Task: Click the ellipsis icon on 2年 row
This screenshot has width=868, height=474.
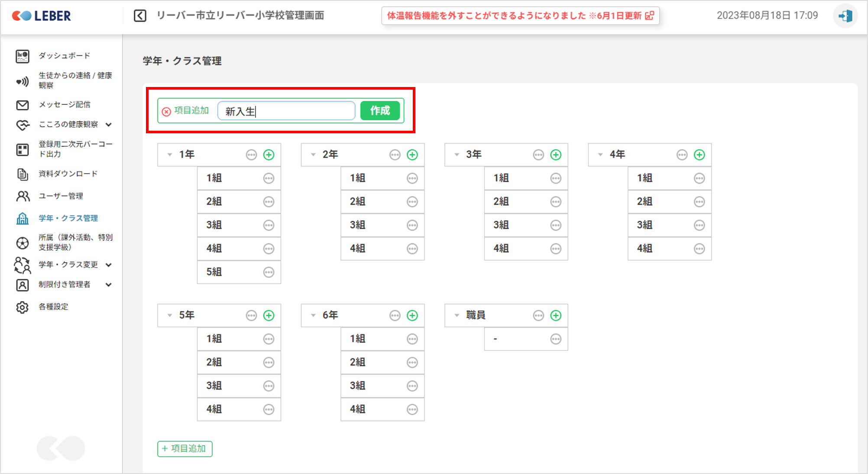Action: click(x=395, y=155)
